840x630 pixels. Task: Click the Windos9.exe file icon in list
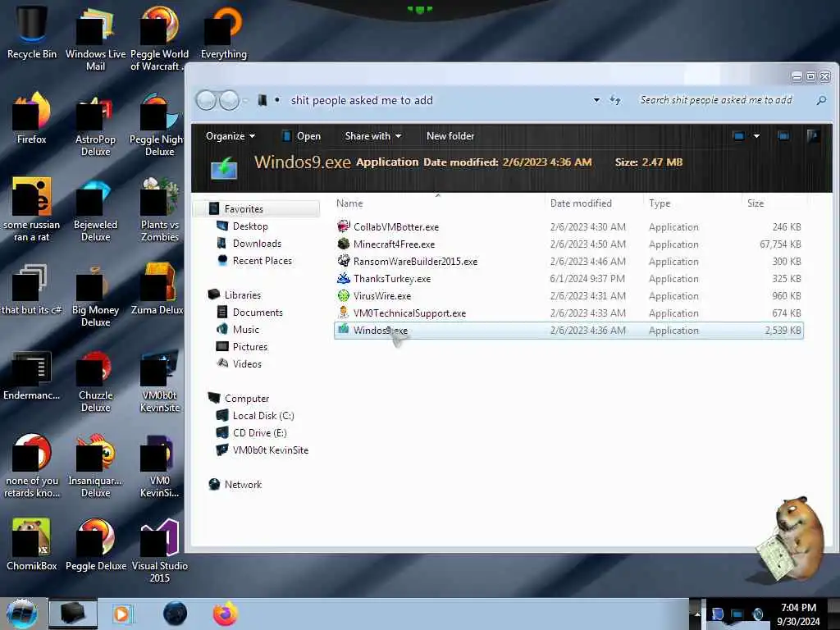(344, 330)
